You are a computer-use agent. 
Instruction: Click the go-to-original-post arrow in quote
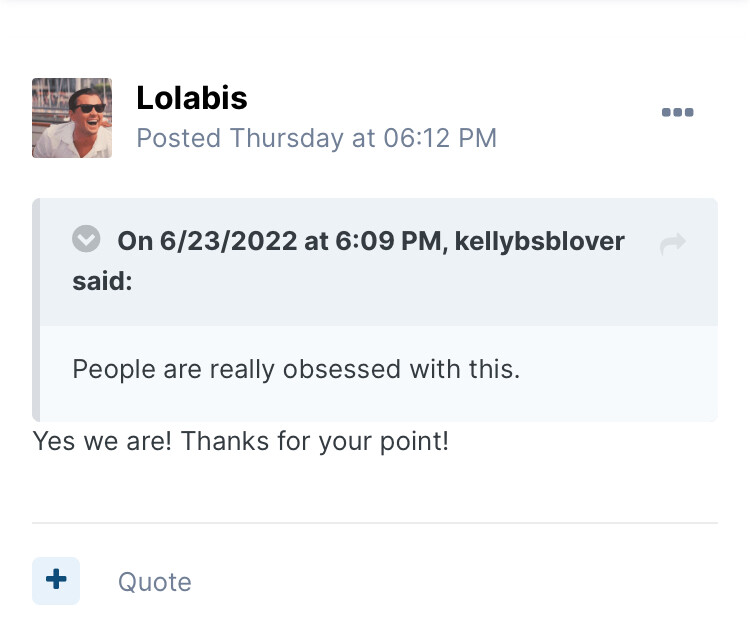click(673, 243)
